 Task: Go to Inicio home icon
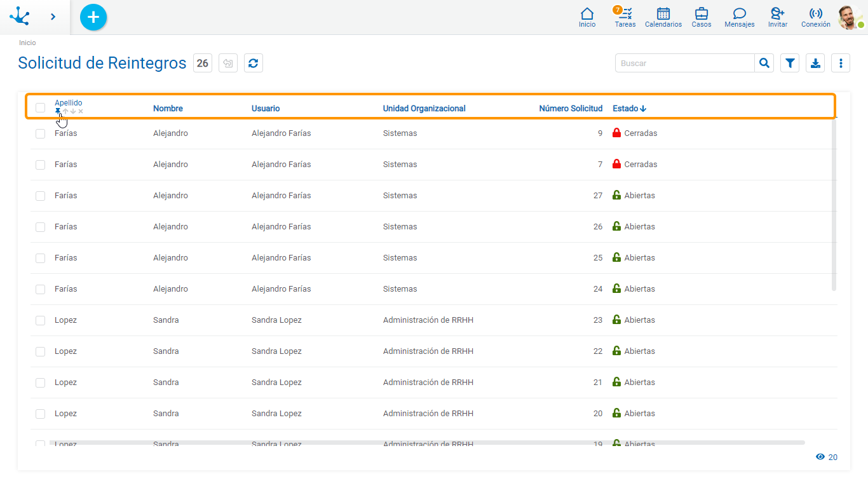pos(587,17)
